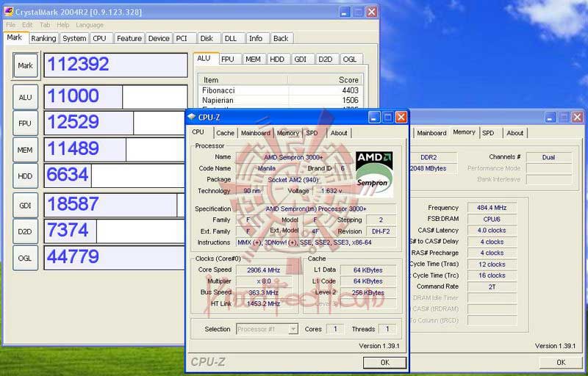Open the Cache tab in front CPU-Z
Viewport: 588px width, 376px height.
click(225, 133)
